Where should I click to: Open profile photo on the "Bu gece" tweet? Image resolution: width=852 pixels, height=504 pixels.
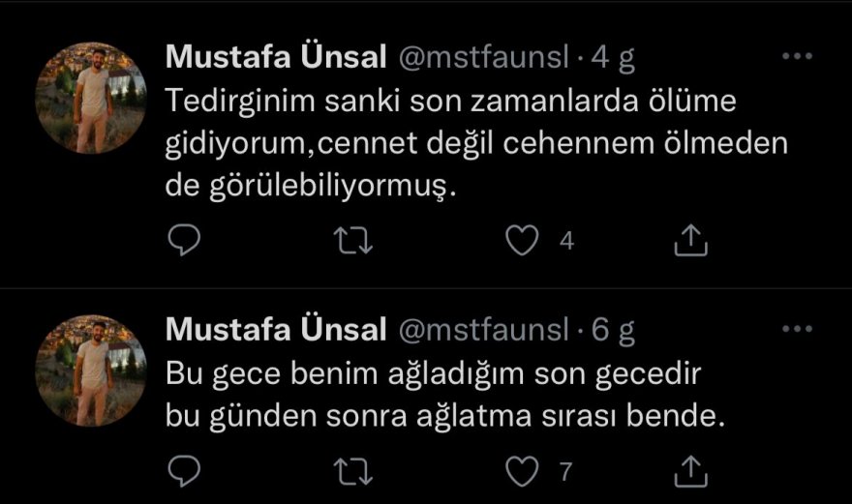click(x=90, y=371)
